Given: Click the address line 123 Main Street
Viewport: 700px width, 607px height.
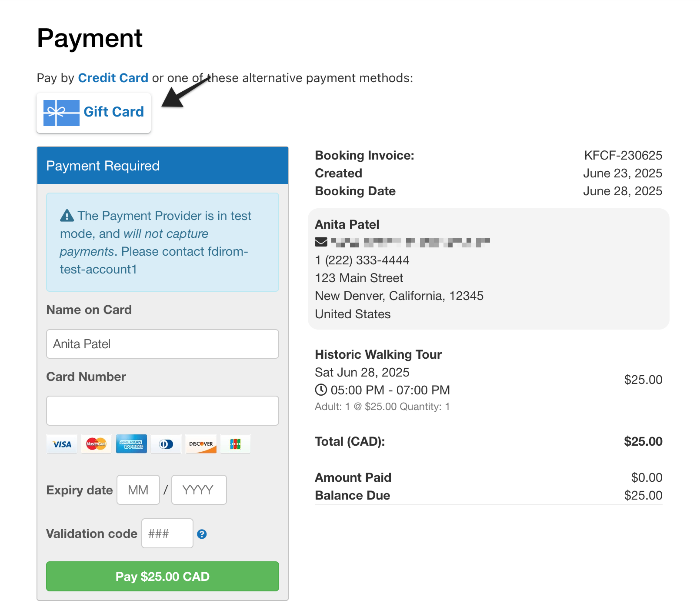Looking at the screenshot, I should pos(359,278).
